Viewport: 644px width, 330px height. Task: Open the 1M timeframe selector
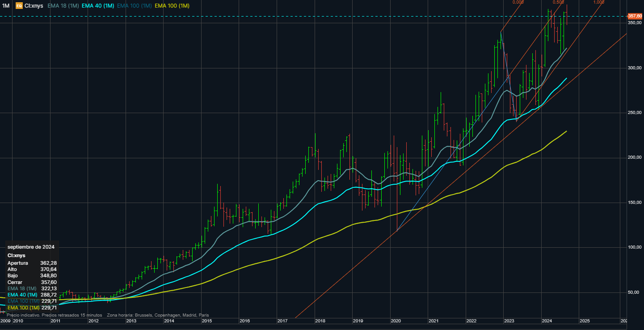point(6,6)
